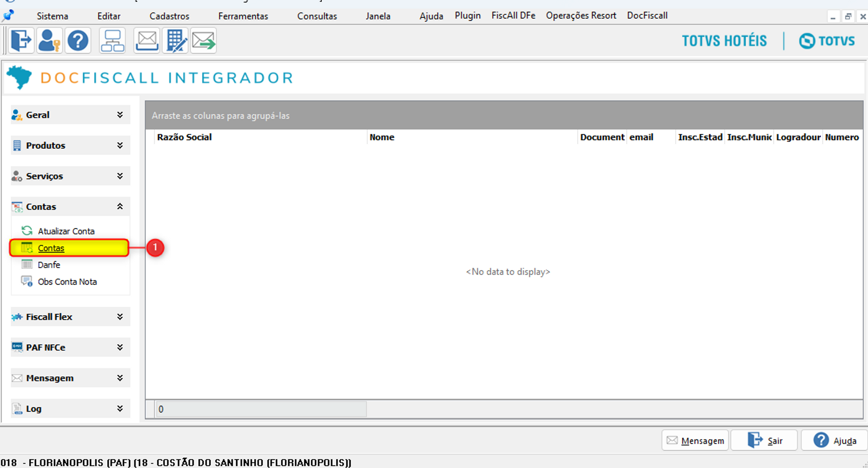Open the Ajuda menu in menu bar
Screen dimensions: 868x468
(x=431, y=16)
